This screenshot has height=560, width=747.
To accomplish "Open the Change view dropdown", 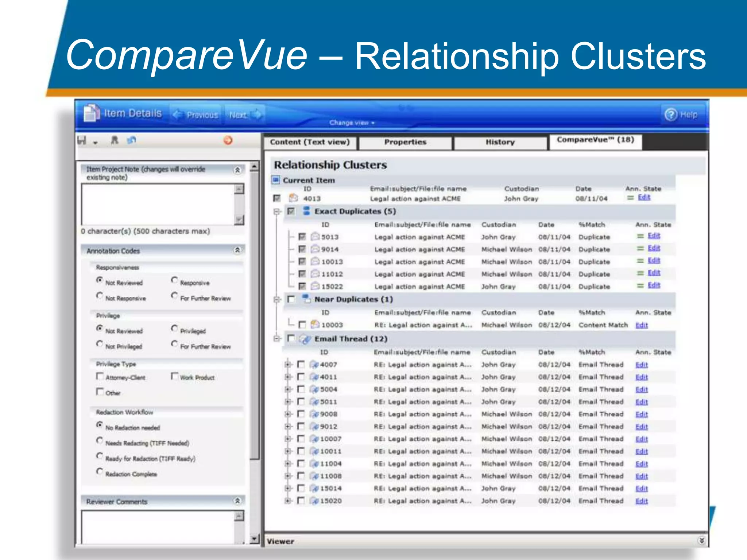I will [x=352, y=123].
